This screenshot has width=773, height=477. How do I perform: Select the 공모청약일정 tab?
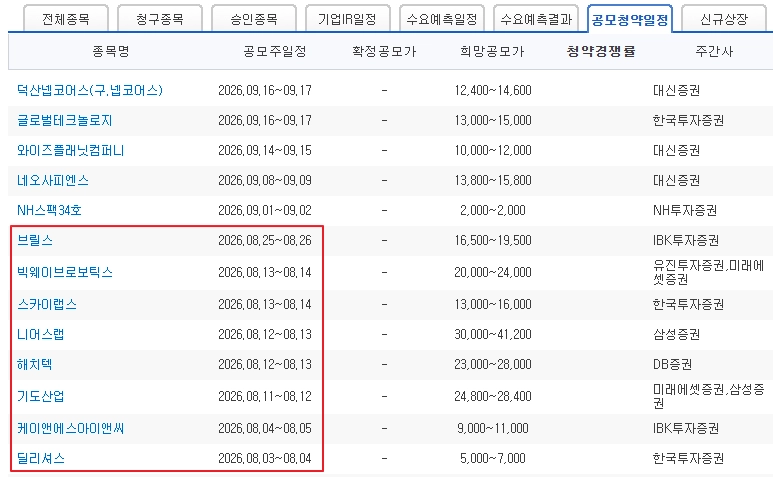(x=630, y=20)
